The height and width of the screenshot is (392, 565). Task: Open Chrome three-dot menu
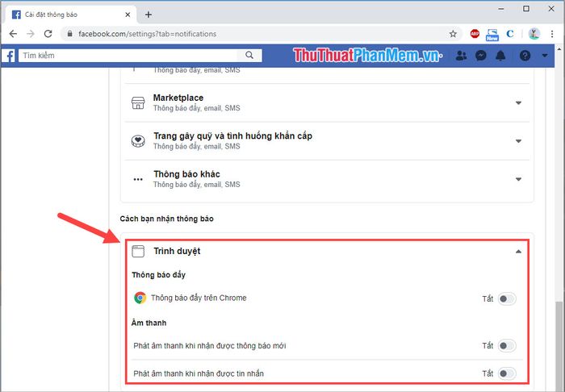pos(552,34)
